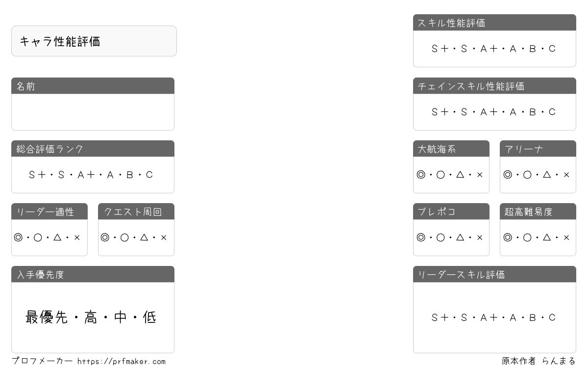Select the 総合評価ランク rating options row
This screenshot has width=588, height=368.
coord(91,175)
